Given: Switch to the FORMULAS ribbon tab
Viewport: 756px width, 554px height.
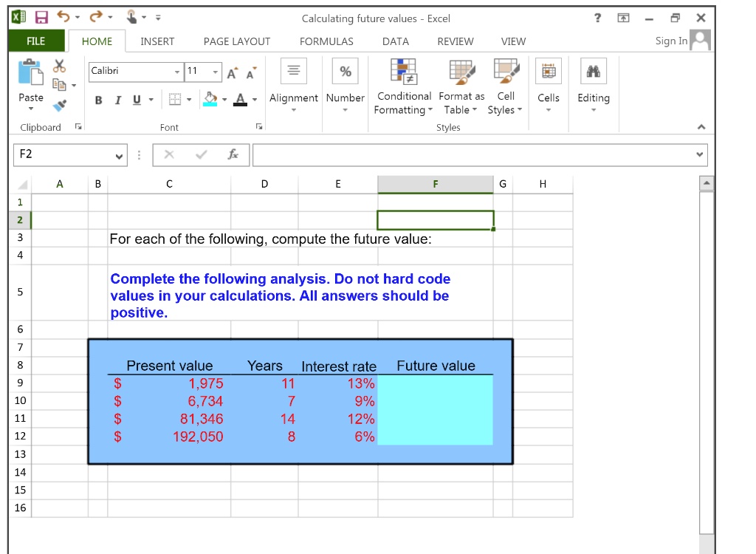Looking at the screenshot, I should 326,41.
